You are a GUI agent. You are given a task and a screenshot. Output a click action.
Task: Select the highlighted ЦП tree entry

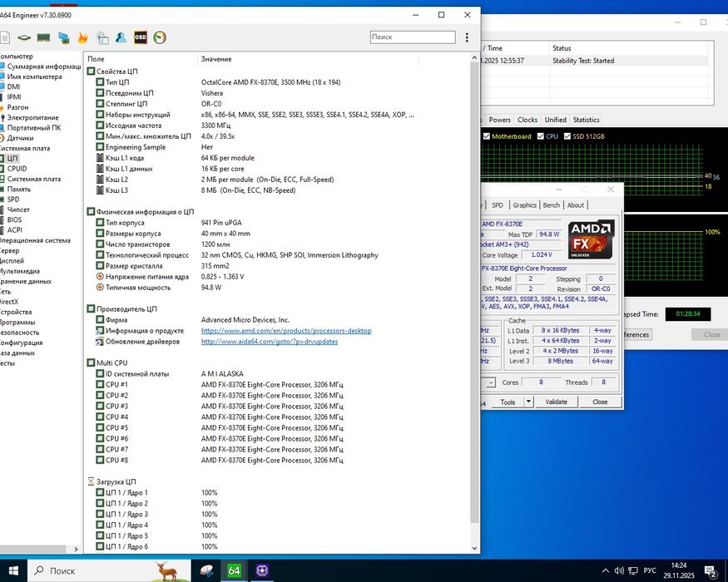point(12,158)
